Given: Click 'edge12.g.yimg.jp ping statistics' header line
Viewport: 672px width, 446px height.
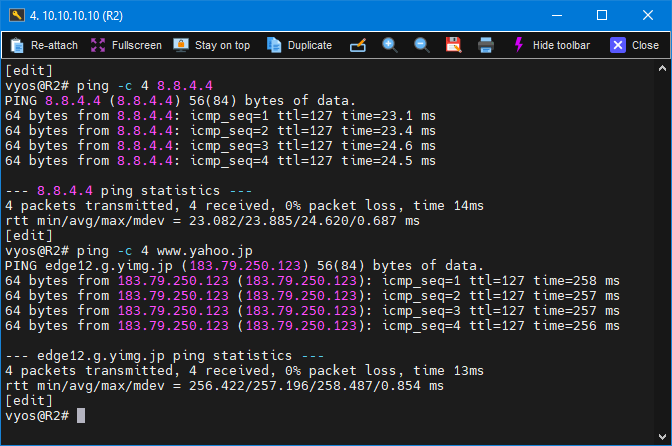Looking at the screenshot, I should pyautogui.click(x=165, y=356).
